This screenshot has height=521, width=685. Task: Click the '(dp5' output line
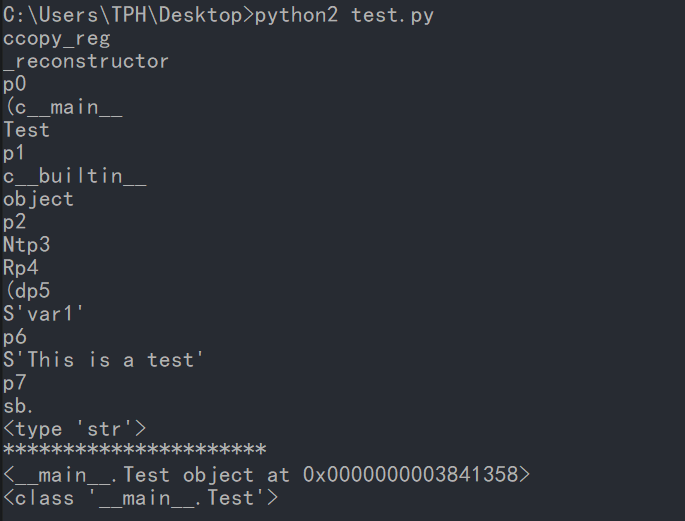coord(26,290)
